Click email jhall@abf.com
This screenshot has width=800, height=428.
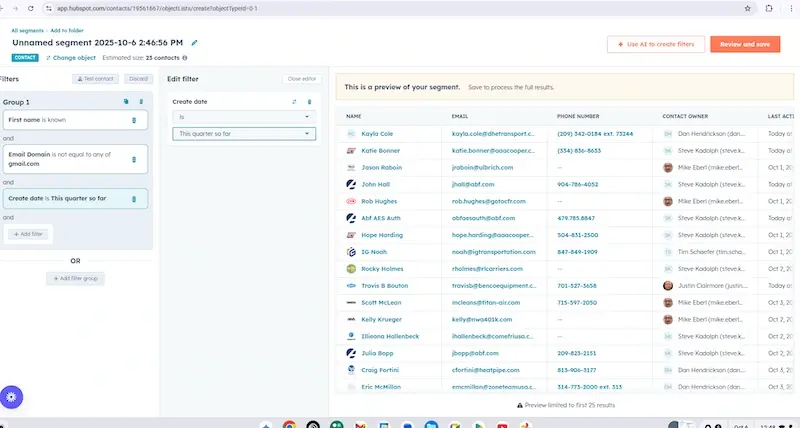473,185
